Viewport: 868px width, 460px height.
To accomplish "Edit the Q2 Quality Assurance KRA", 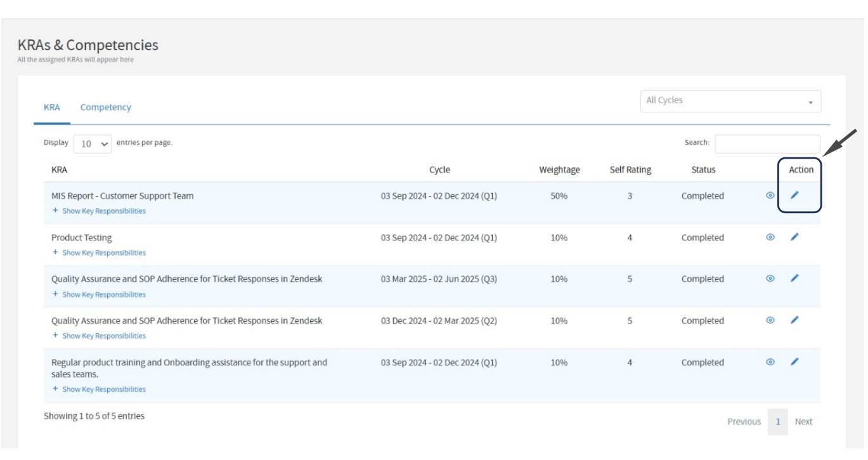I will (x=794, y=320).
